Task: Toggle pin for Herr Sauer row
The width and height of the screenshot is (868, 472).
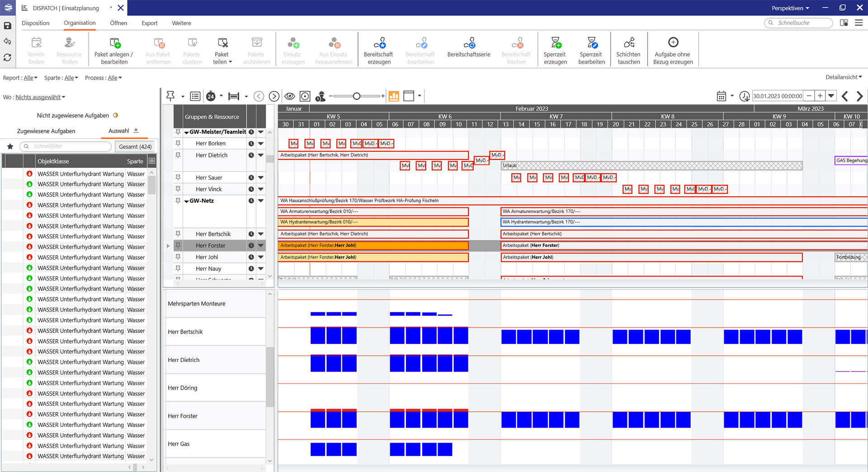Action: (x=178, y=177)
